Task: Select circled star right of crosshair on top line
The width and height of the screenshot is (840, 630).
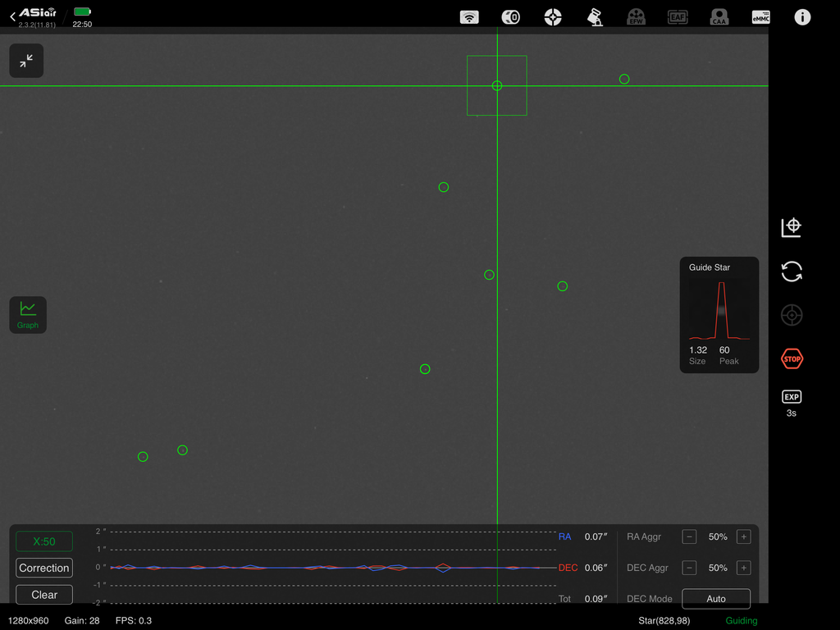Action: [x=624, y=80]
